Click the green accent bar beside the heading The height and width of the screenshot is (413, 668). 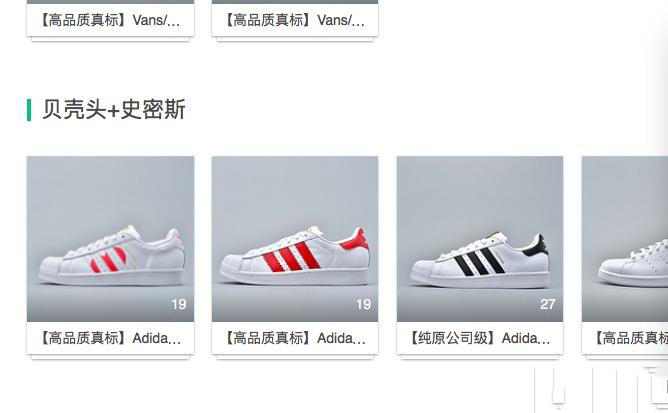(x=29, y=110)
